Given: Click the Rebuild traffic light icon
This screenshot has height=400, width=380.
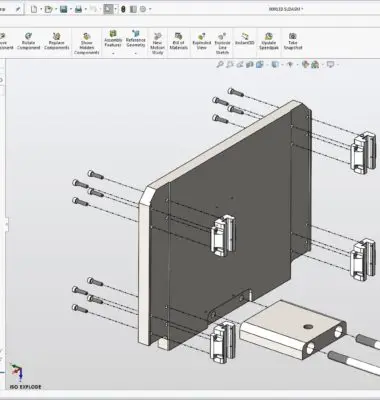Looking at the screenshot, I should coord(123,9).
